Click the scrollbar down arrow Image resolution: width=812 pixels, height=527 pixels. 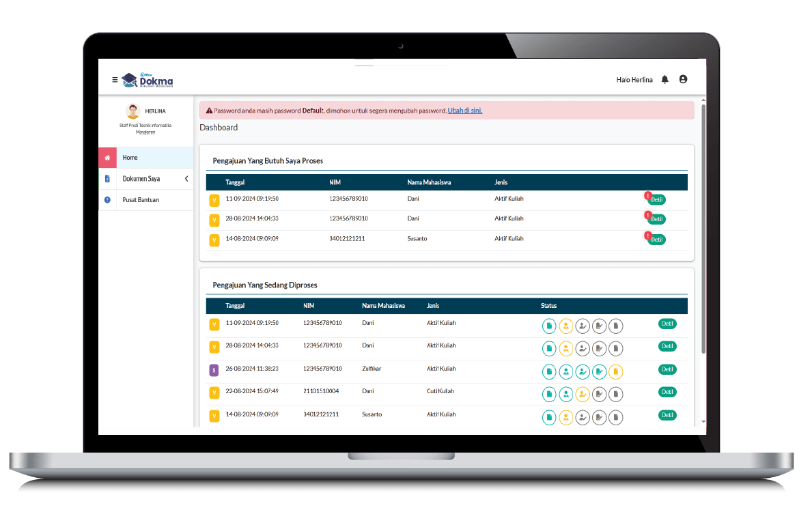[x=703, y=423]
